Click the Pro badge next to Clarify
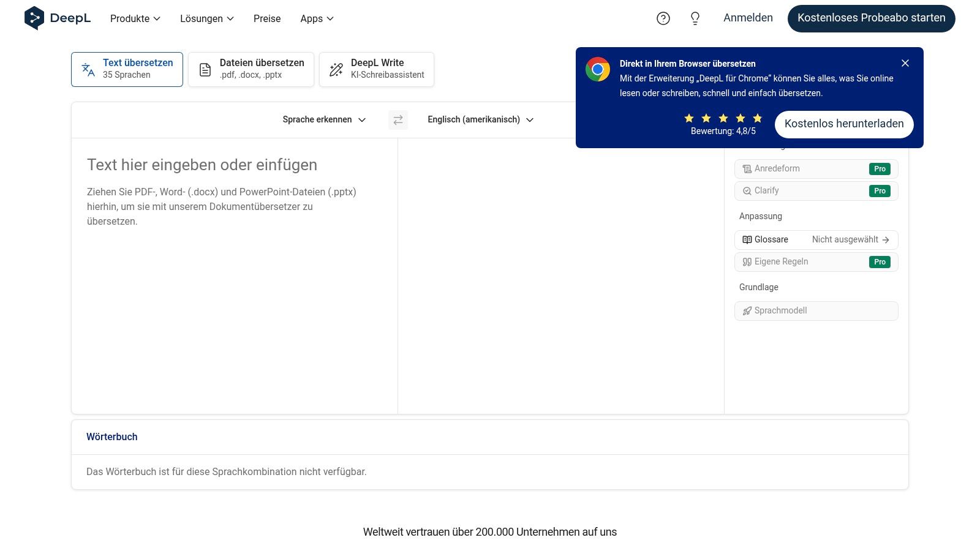 pyautogui.click(x=880, y=191)
